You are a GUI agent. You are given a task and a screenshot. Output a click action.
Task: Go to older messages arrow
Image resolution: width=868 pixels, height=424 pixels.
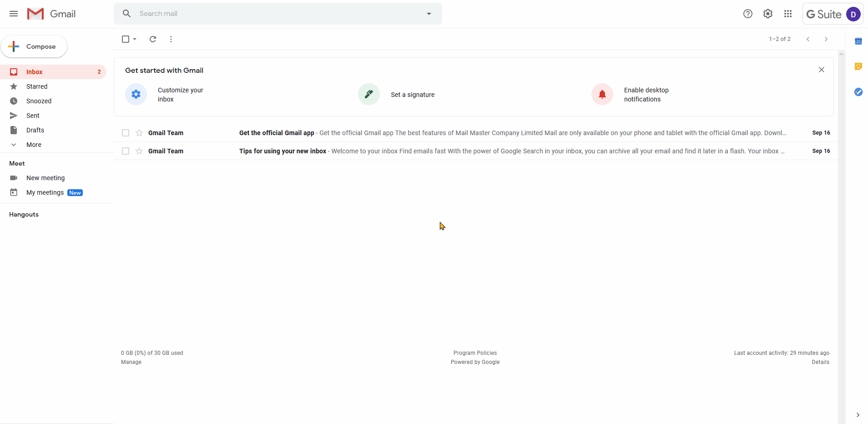pyautogui.click(x=826, y=39)
